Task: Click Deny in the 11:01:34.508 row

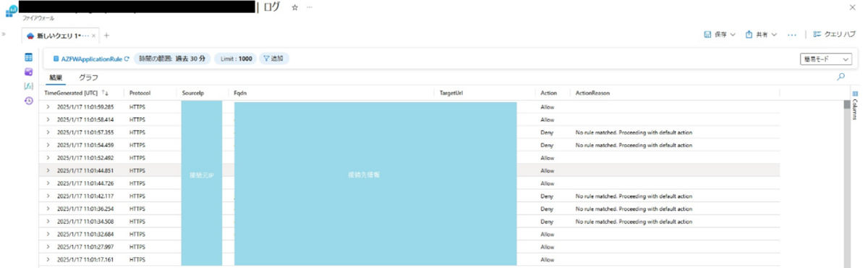Action: (547, 221)
